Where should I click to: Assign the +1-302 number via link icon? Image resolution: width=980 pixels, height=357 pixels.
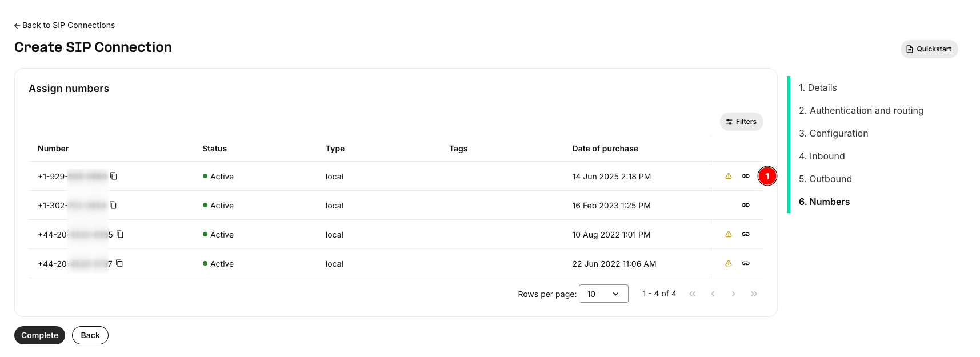(x=746, y=205)
